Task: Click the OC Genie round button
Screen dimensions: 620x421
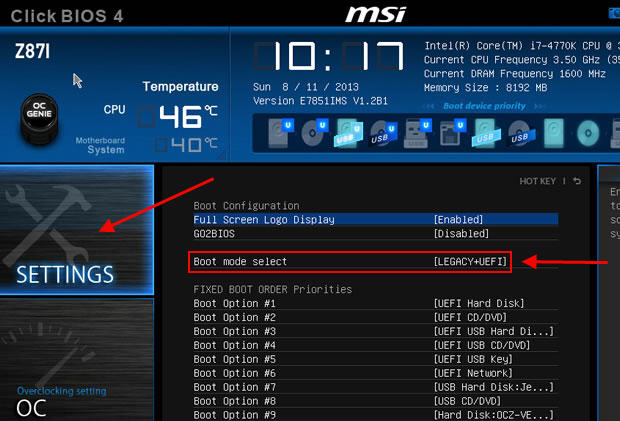Action: [39, 119]
